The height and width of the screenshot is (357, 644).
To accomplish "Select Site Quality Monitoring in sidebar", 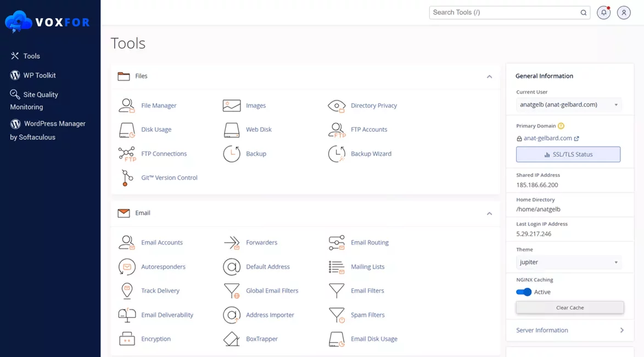I will (34, 101).
